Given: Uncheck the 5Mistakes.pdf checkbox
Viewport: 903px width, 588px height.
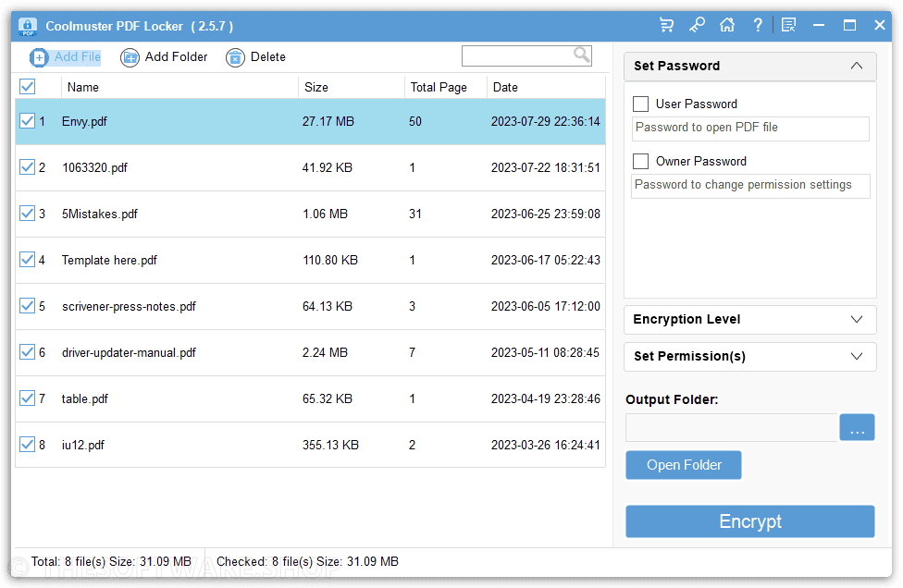Looking at the screenshot, I should click(x=27, y=213).
